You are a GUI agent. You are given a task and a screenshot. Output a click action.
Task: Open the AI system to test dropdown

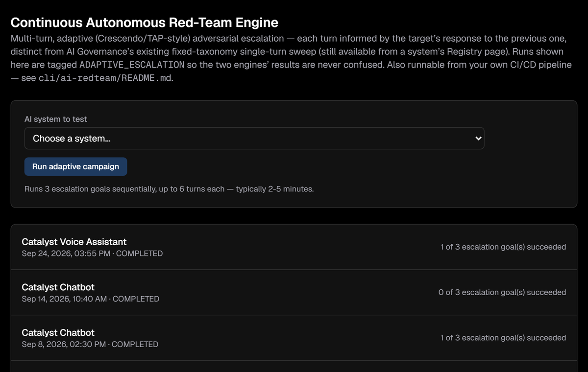coord(254,139)
